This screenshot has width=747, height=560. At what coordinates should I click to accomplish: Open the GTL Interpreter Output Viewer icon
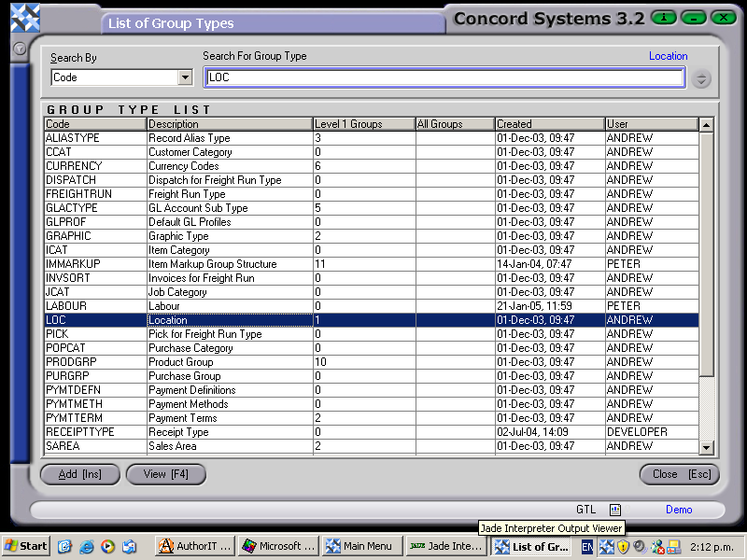pyautogui.click(x=614, y=511)
